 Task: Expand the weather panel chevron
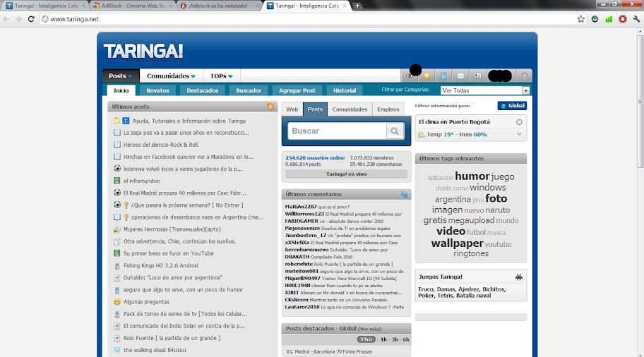(x=519, y=134)
